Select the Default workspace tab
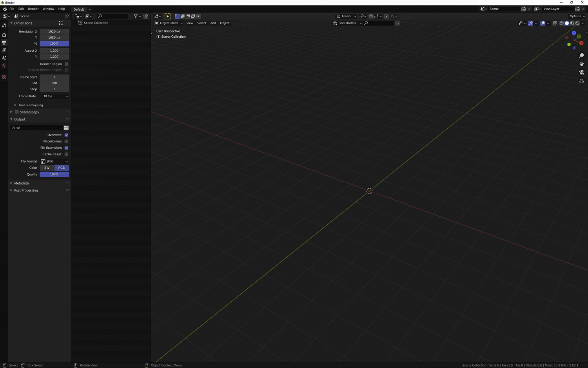588x368 pixels. tap(79, 9)
